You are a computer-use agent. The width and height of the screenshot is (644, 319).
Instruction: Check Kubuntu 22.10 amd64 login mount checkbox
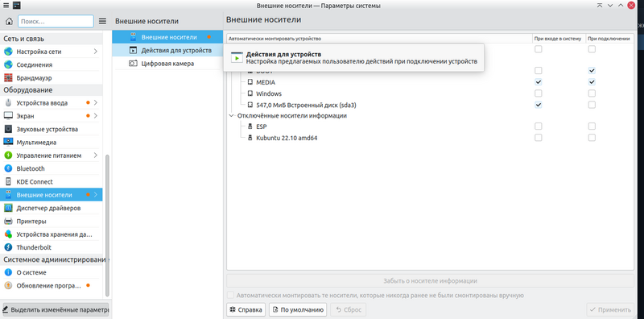538,138
